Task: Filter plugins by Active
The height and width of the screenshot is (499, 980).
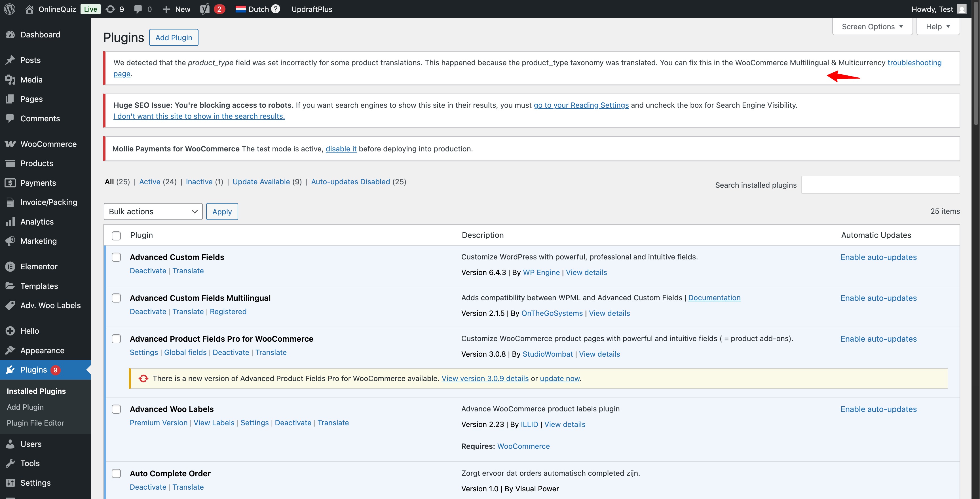Action: [x=149, y=181]
